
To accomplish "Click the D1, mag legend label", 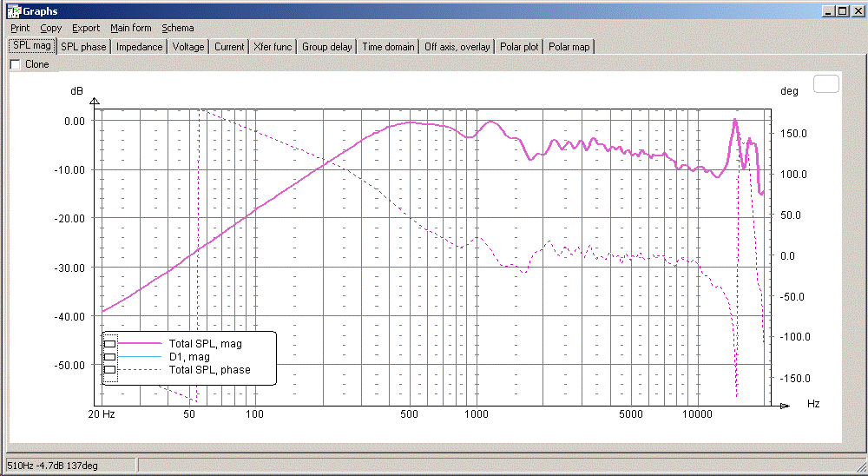I will pyautogui.click(x=189, y=357).
